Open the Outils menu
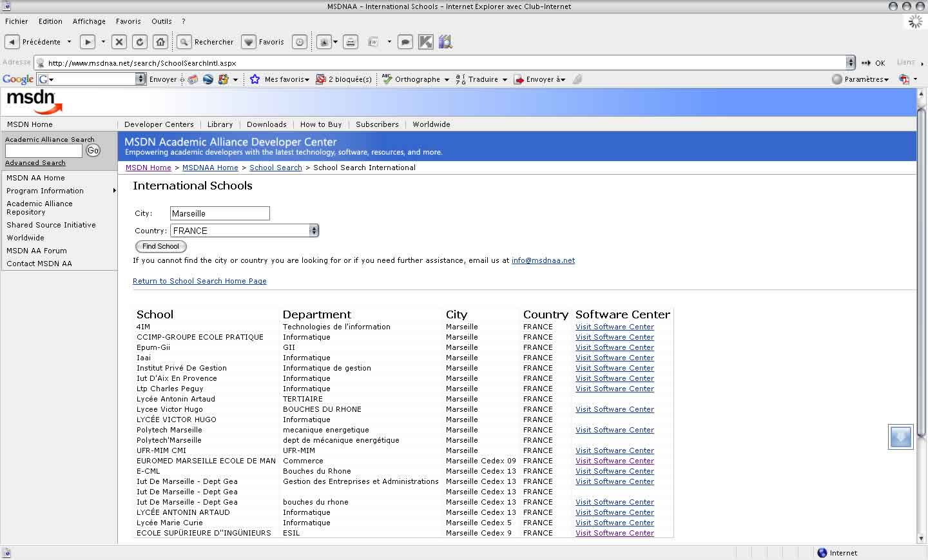Viewport: 928px width, 560px height. tap(162, 21)
